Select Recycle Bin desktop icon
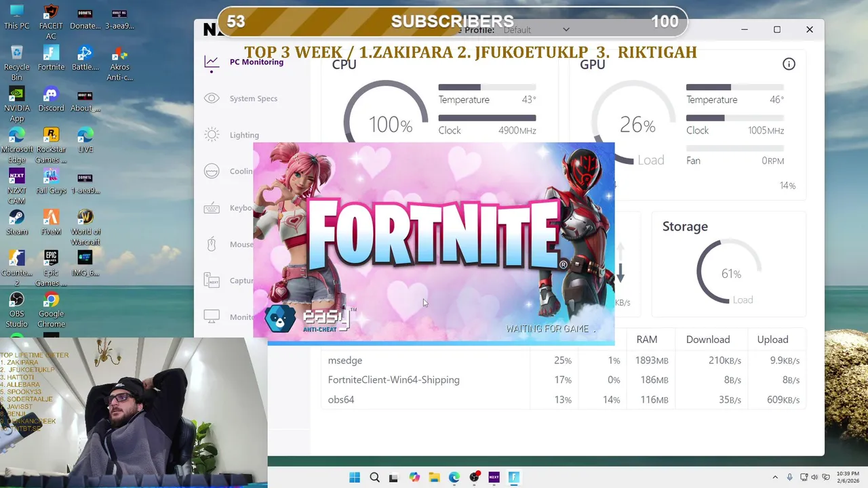 16,62
